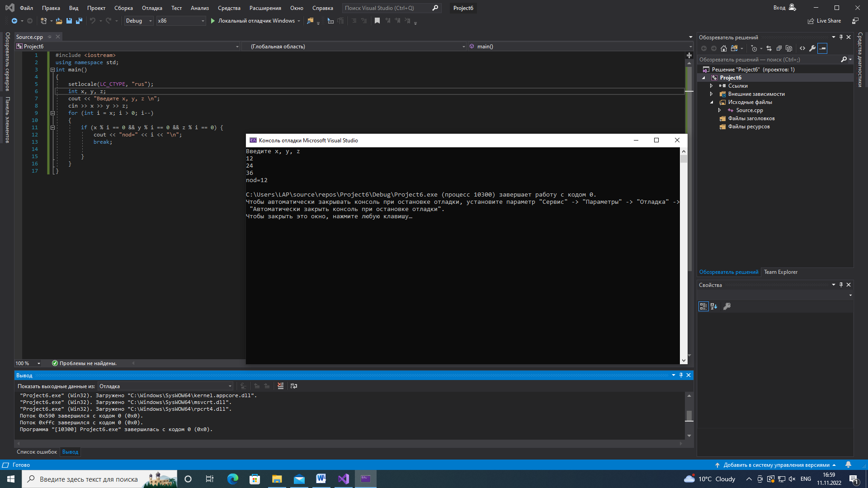The width and height of the screenshot is (868, 488).
Task: Switch views with the Solution Explorer folder-view icon
Action: tap(734, 48)
